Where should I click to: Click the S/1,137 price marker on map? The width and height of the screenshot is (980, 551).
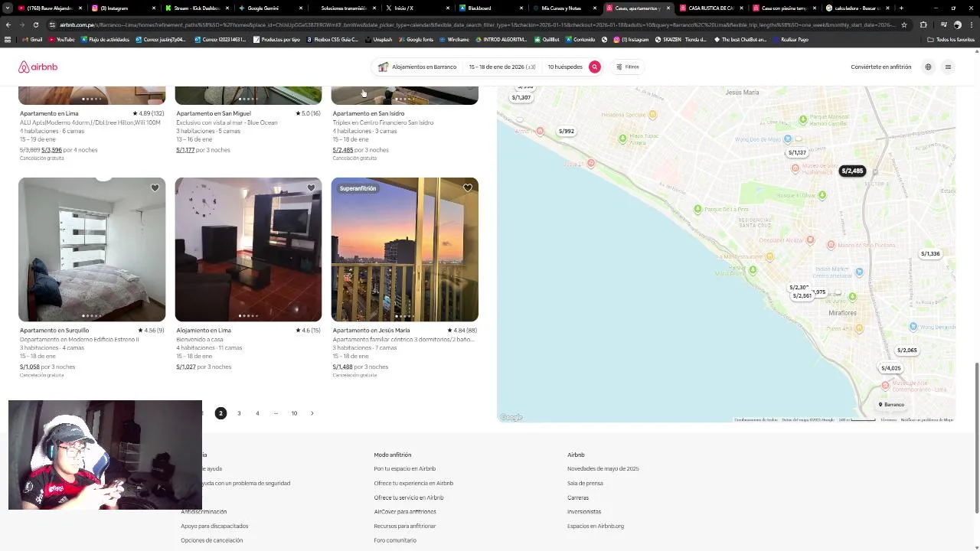pos(797,152)
